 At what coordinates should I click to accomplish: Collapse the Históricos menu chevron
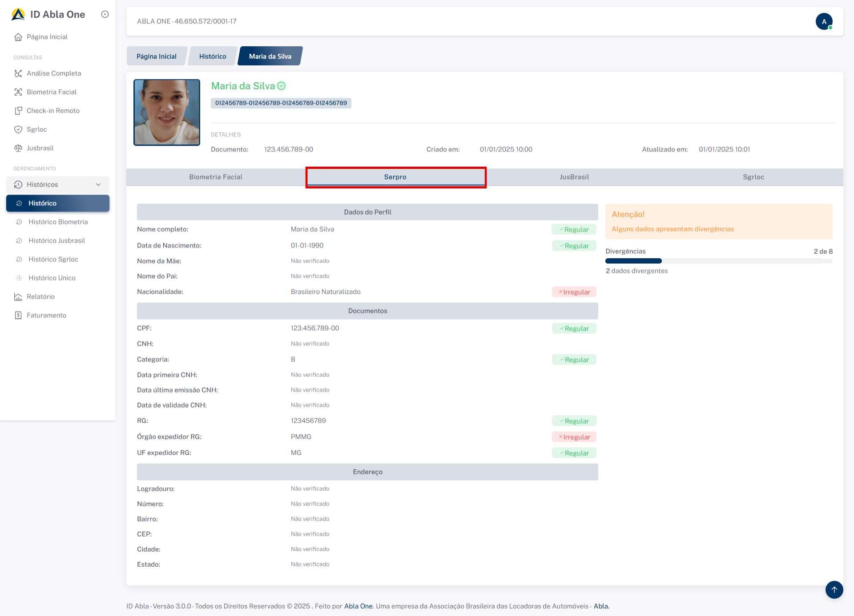(98, 184)
